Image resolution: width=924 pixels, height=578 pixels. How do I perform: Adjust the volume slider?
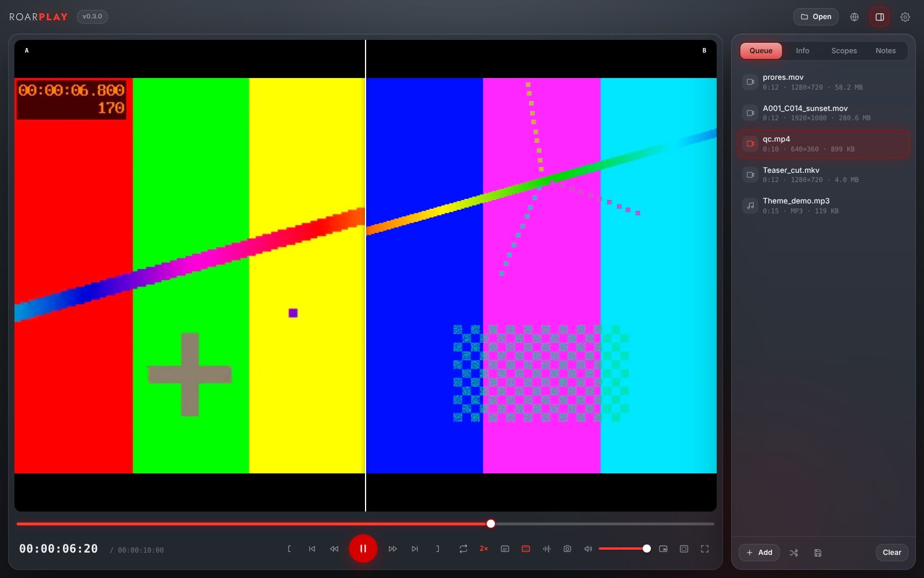click(624, 549)
